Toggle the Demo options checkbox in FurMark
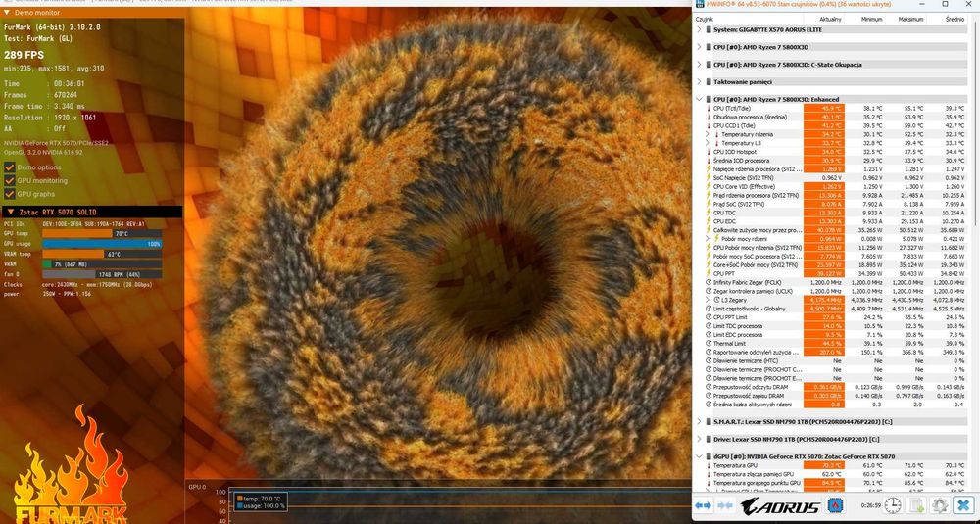 [x=10, y=167]
